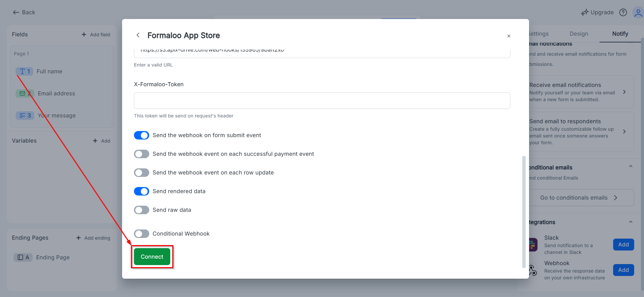644x297 pixels.
Task: Click the plus icon beside Add field
Action: [84, 35]
